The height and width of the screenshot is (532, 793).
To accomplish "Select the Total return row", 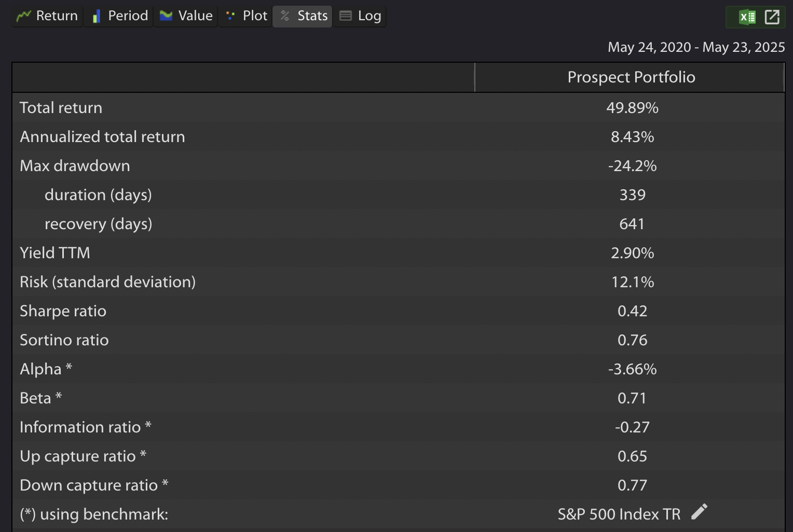I will (x=399, y=107).
